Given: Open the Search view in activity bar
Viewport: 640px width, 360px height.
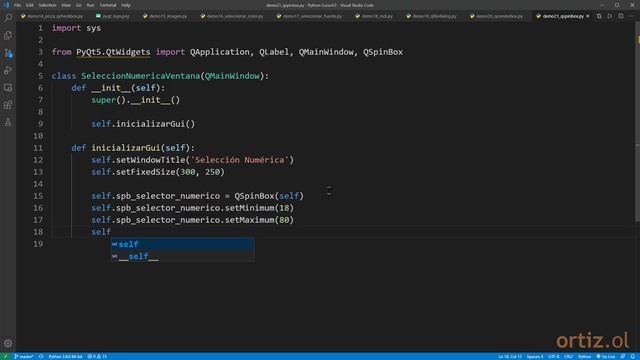Looking at the screenshot, I should tap(8, 18).
